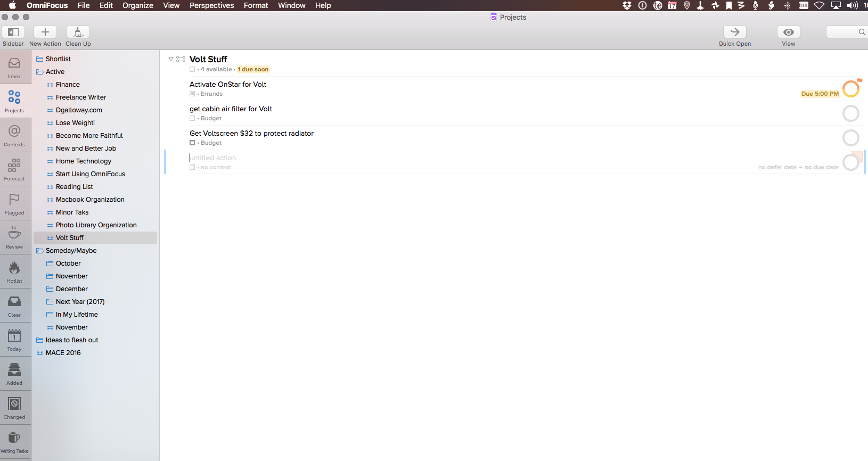Select the Macbook Organization project

tap(90, 200)
